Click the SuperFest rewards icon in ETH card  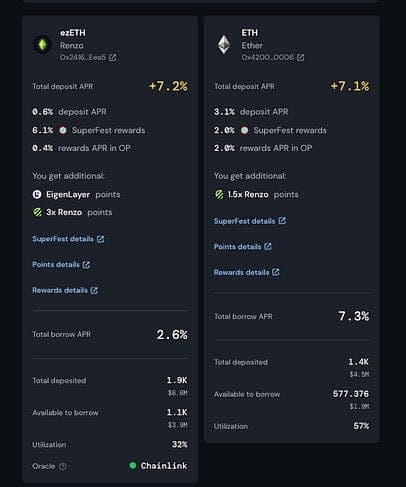point(244,130)
